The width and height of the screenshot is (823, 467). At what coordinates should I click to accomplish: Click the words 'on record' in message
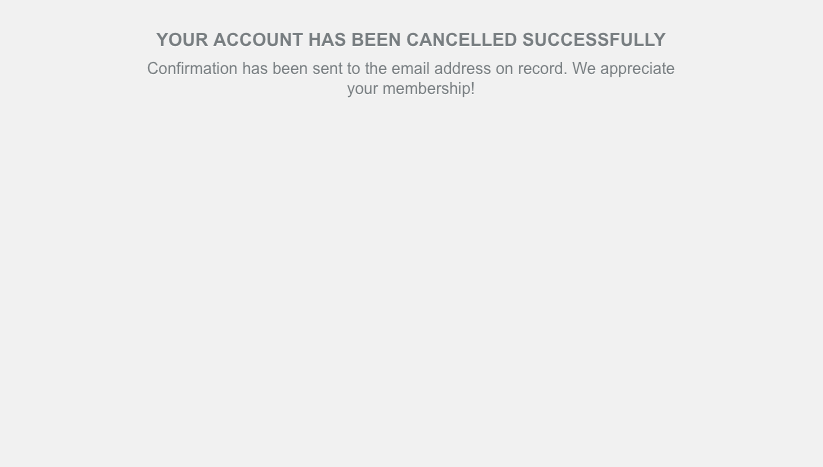[530, 69]
